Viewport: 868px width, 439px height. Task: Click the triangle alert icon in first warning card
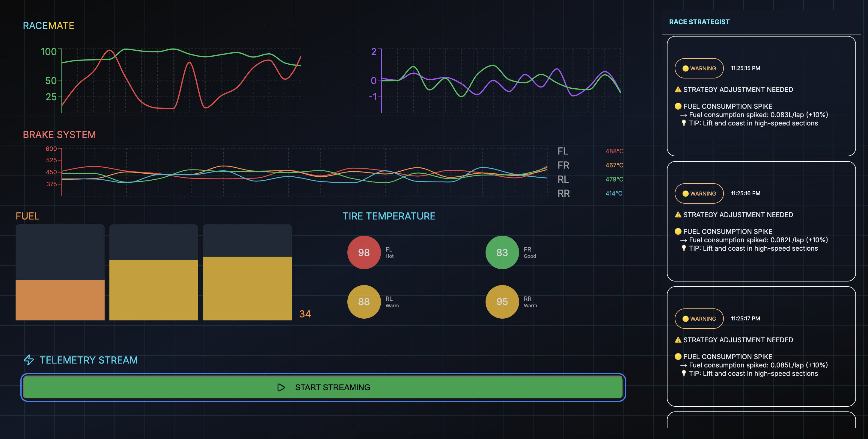[x=678, y=90]
